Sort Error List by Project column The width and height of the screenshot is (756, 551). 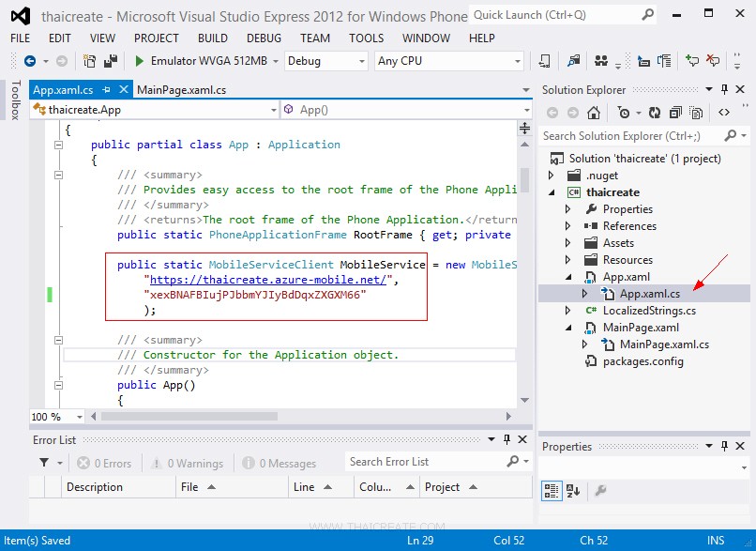[476, 487]
